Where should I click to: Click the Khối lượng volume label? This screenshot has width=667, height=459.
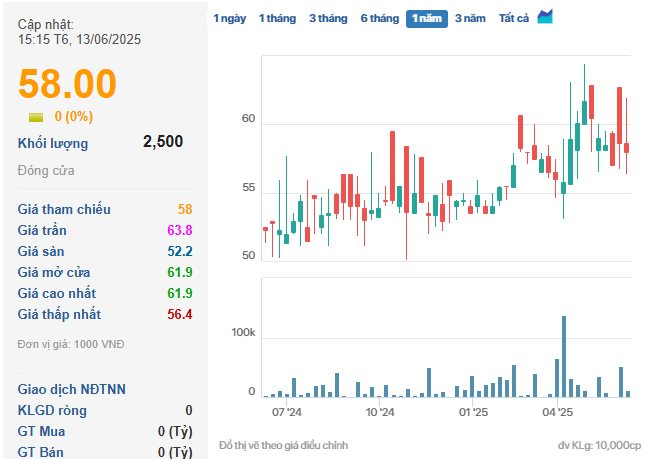click(53, 143)
